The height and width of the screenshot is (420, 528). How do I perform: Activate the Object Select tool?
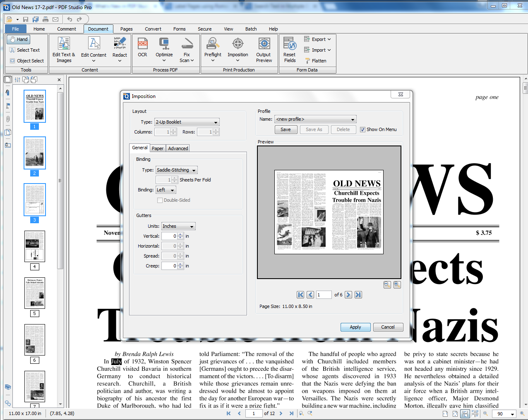click(x=27, y=61)
